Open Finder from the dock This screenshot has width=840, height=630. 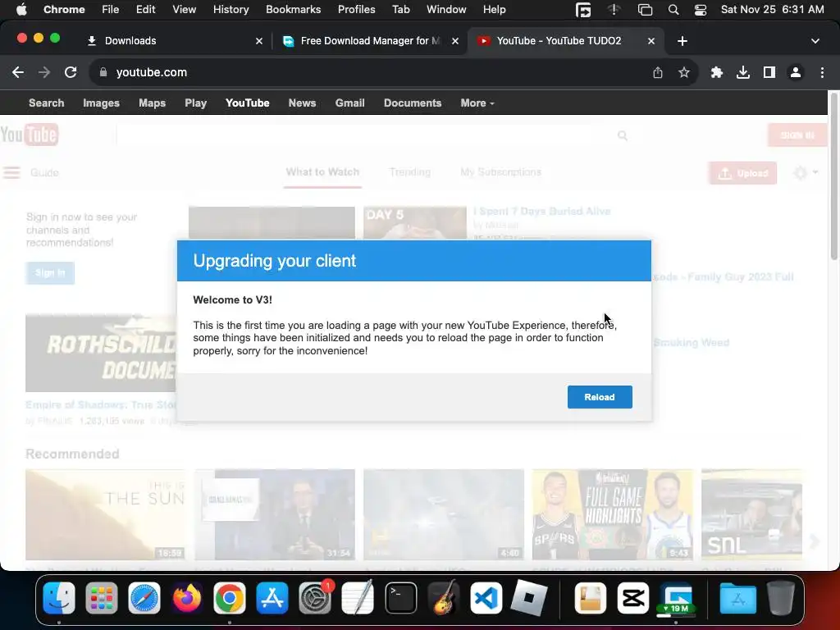click(59, 598)
